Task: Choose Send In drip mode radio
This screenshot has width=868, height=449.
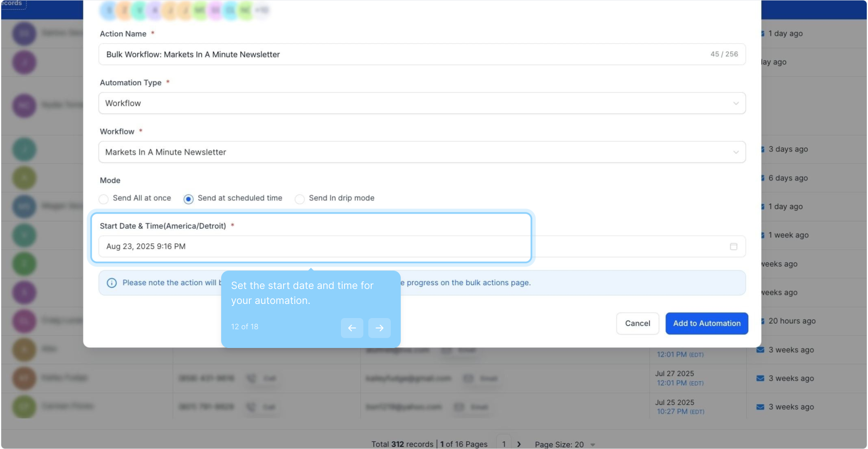Action: point(299,199)
